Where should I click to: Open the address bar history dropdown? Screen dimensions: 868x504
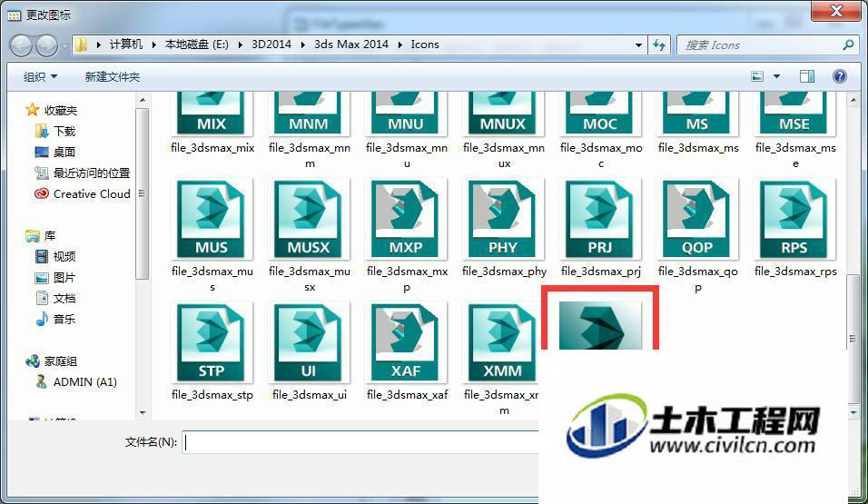point(638,44)
